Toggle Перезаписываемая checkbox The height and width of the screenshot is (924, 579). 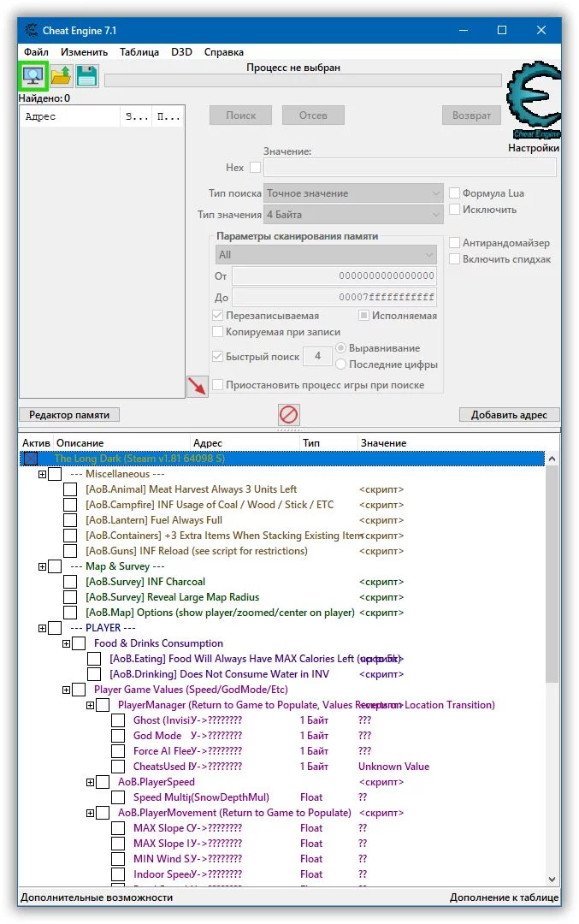(x=217, y=315)
